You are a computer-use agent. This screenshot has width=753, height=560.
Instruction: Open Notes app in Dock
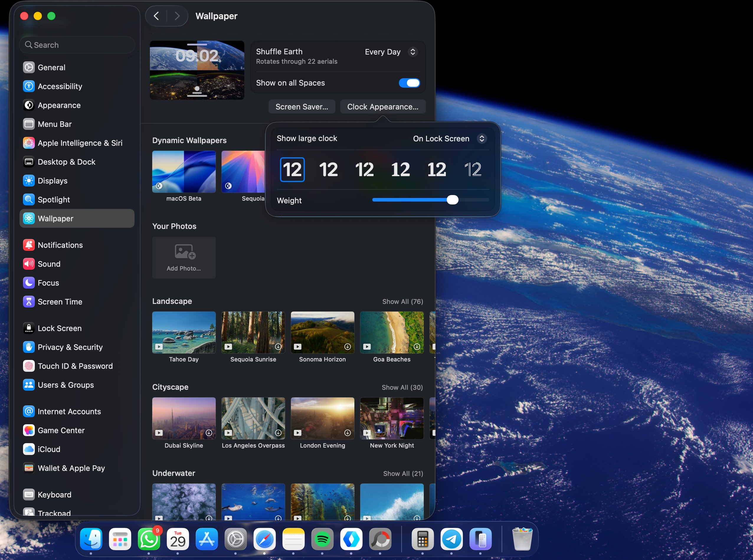pyautogui.click(x=293, y=539)
